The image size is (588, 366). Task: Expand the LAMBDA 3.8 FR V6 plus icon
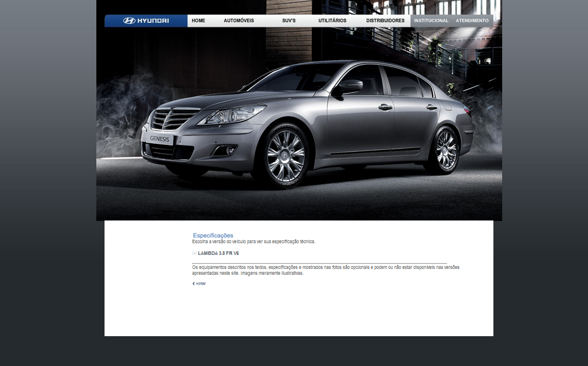pos(194,253)
